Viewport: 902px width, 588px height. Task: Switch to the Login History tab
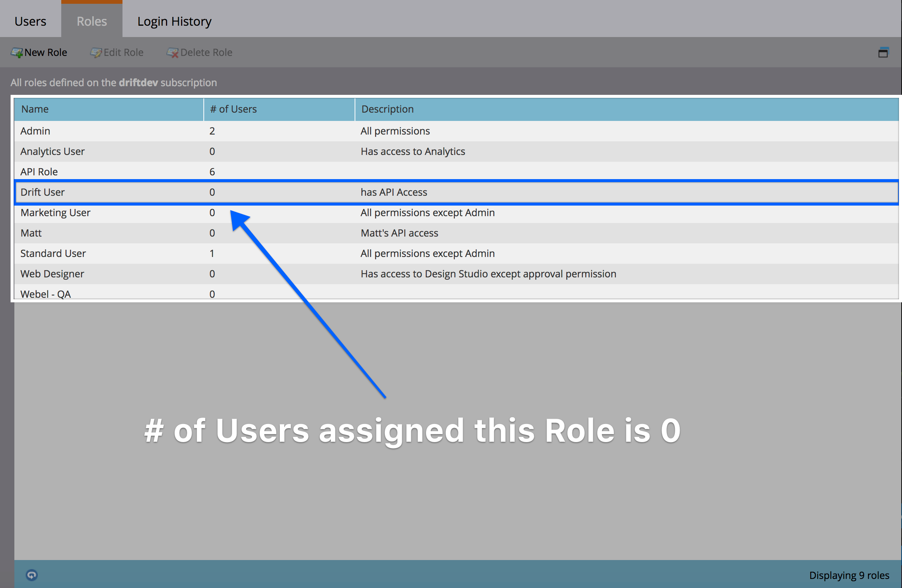coord(174,21)
